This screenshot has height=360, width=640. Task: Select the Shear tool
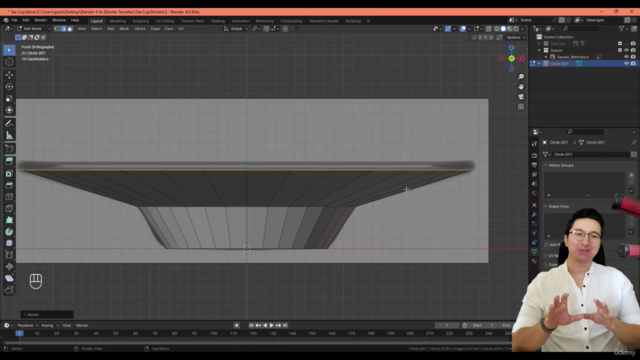click(x=9, y=278)
